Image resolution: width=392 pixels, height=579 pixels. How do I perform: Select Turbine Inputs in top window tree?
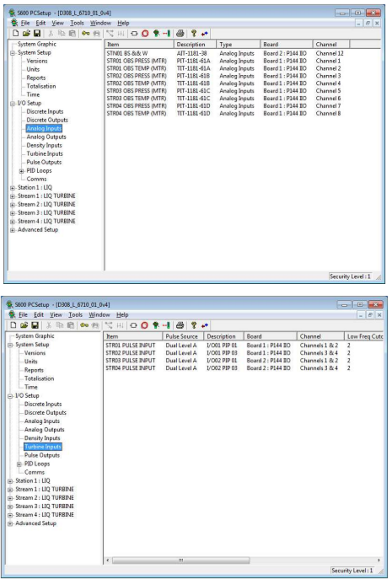click(x=45, y=154)
